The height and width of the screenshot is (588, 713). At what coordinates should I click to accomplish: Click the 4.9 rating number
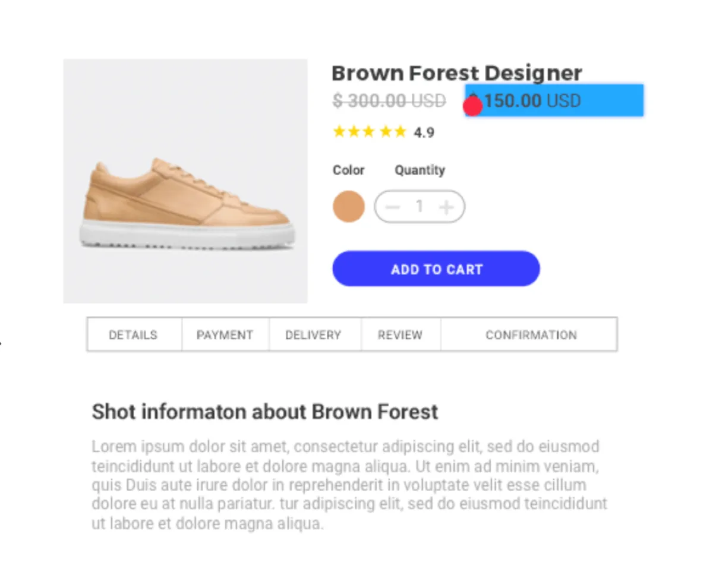tap(424, 132)
